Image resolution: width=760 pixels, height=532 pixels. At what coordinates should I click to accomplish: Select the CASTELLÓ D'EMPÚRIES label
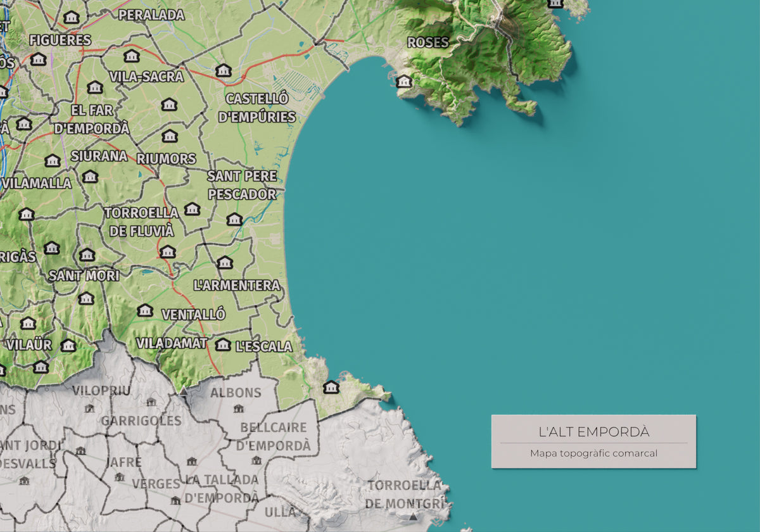(257, 108)
